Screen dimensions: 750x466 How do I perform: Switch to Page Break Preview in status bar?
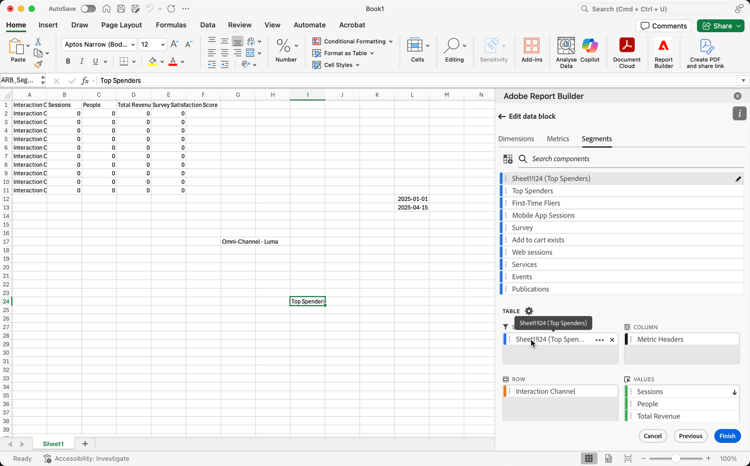[628, 458]
